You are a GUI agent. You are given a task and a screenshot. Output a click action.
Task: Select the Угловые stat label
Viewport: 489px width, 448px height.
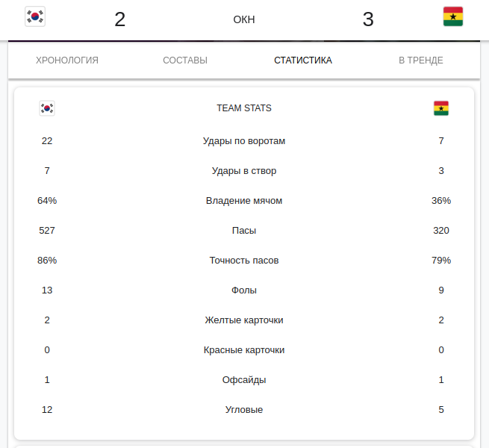[x=244, y=410]
